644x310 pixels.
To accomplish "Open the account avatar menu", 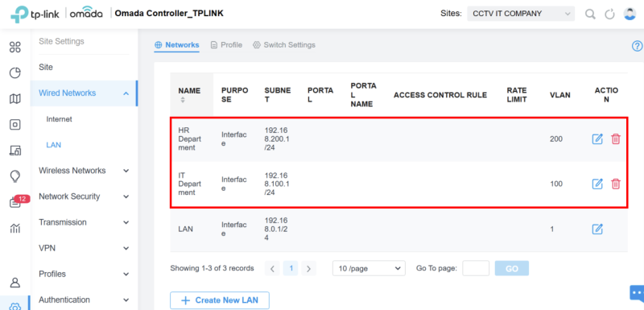I will pyautogui.click(x=630, y=14).
